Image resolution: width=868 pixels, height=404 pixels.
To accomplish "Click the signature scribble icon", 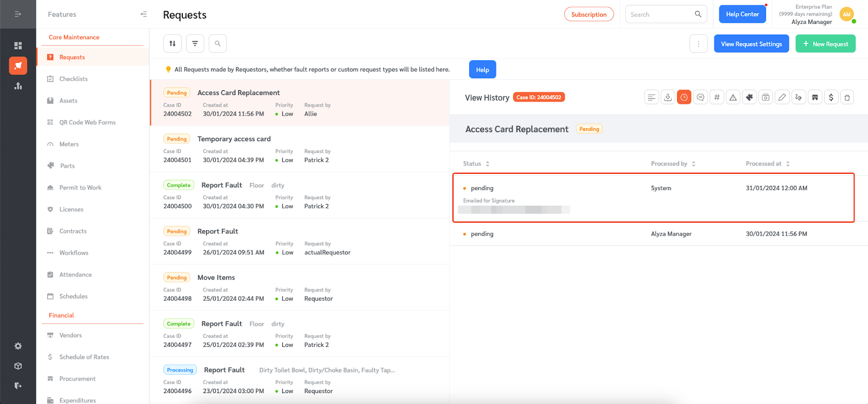I will pyautogui.click(x=798, y=98).
